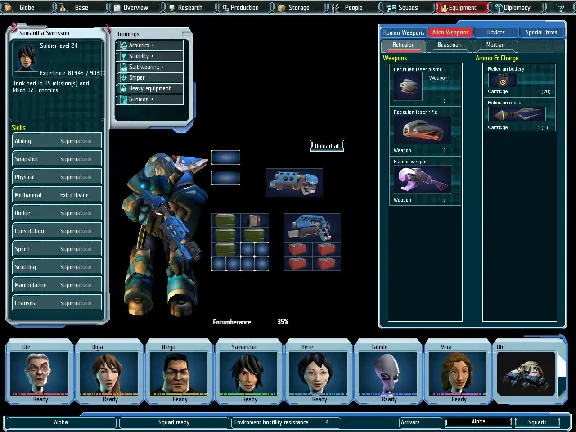Click the Dodge skill row

(x=57, y=213)
